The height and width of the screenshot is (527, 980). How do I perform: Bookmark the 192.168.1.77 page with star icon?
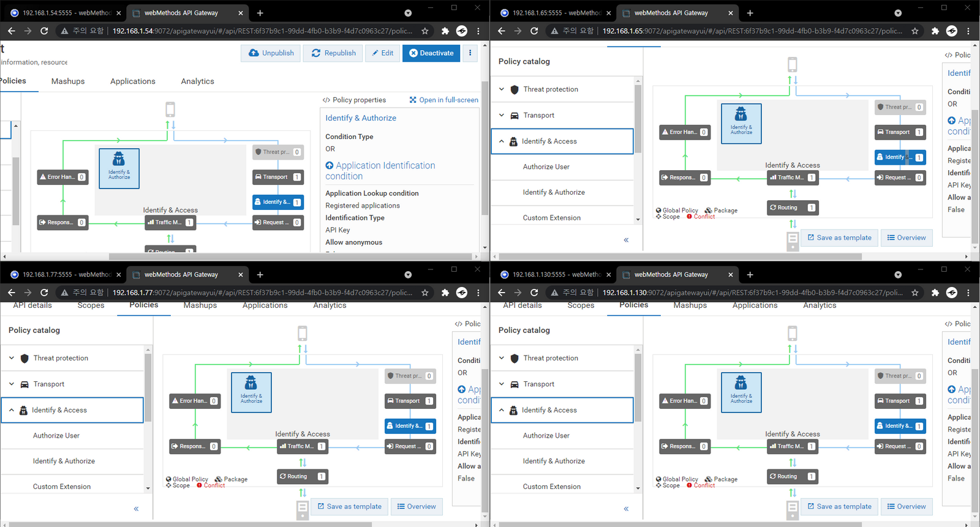pos(425,293)
